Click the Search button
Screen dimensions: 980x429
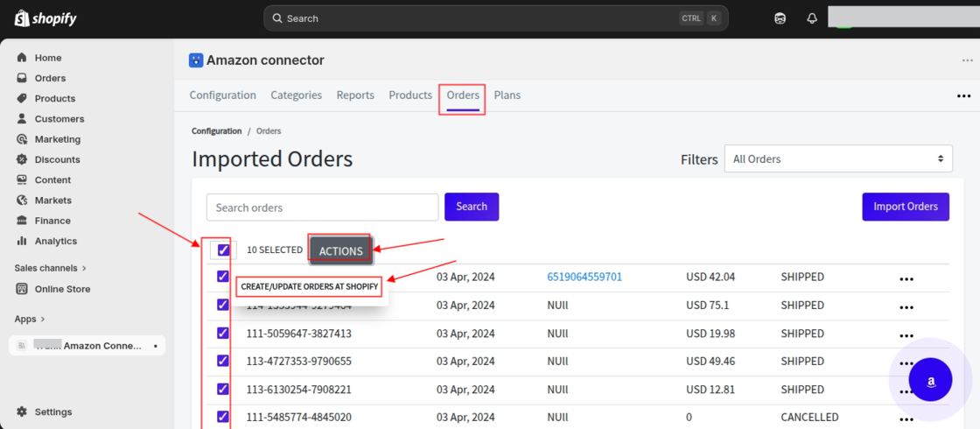[472, 207]
